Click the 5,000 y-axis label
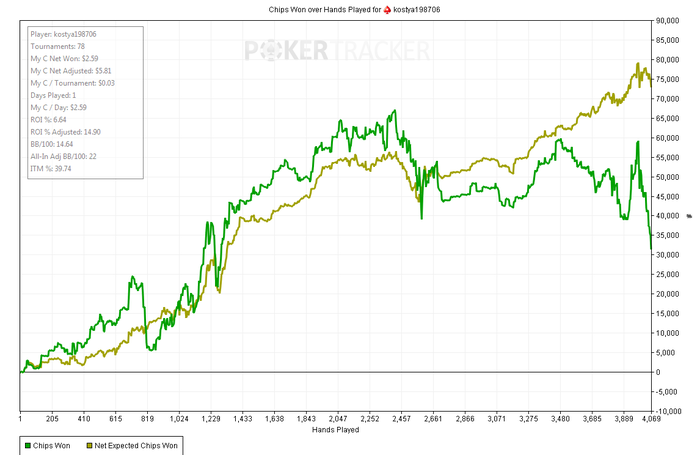 pos(666,353)
